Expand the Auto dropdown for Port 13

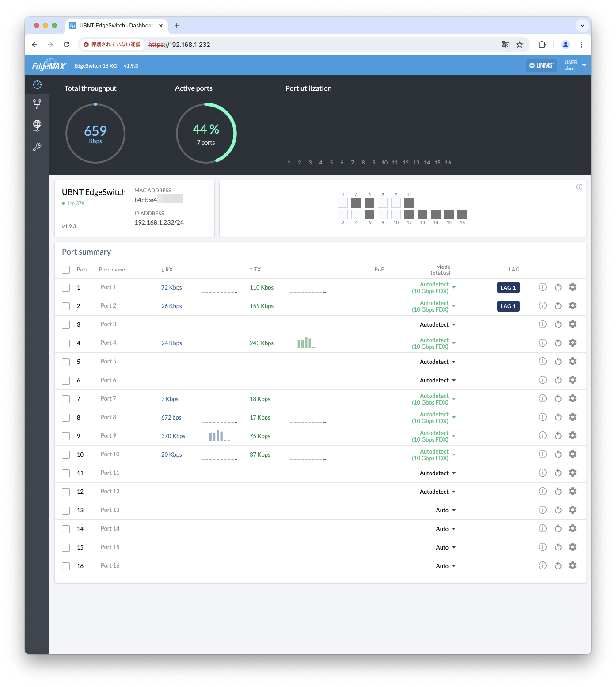445,510
